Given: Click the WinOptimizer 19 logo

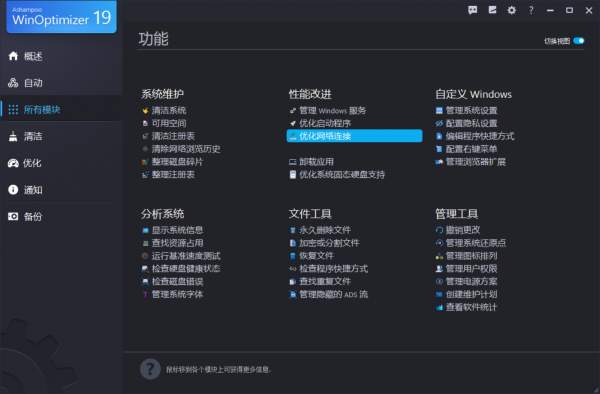Looking at the screenshot, I should point(62,17).
